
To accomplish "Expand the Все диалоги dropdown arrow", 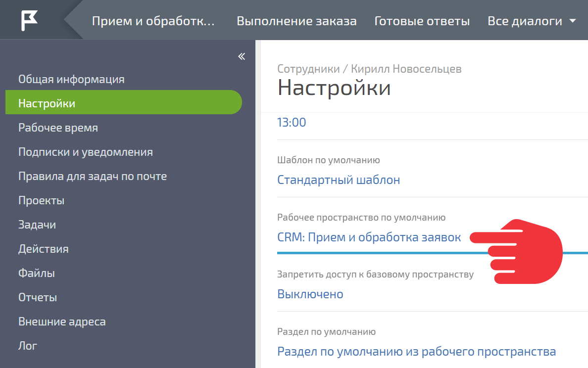I will [572, 21].
